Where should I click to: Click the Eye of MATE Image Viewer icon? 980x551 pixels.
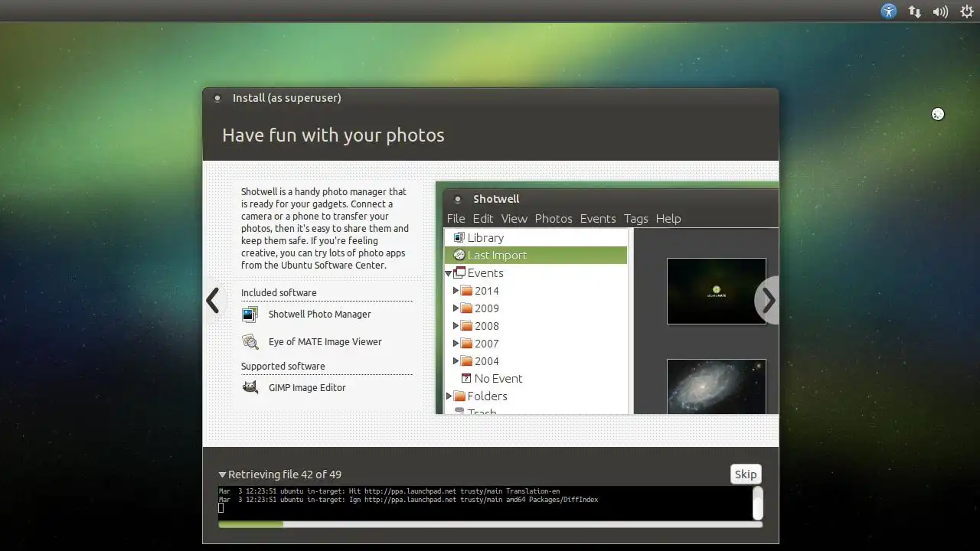coord(250,342)
